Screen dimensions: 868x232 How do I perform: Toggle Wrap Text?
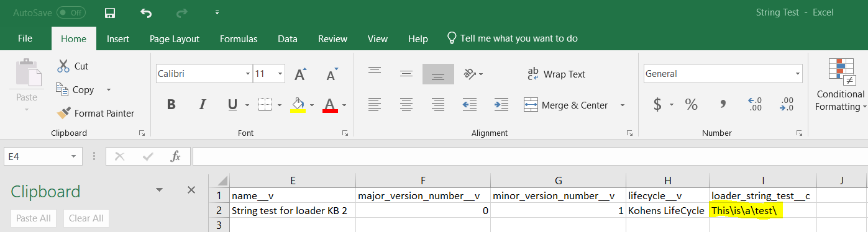coord(556,74)
